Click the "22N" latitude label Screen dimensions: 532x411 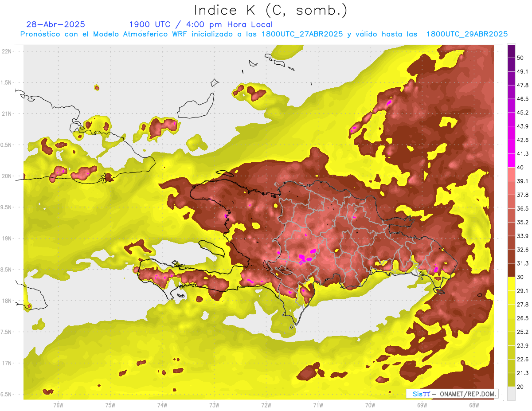[x=8, y=51]
